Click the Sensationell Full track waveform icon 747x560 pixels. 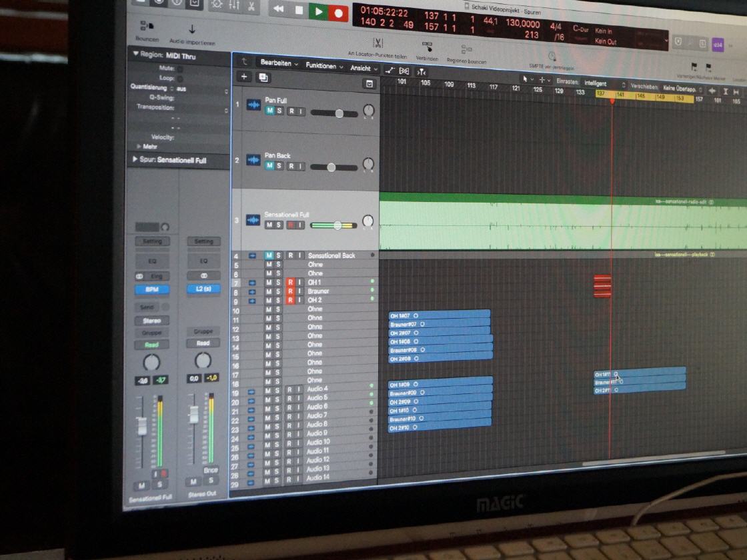253,219
